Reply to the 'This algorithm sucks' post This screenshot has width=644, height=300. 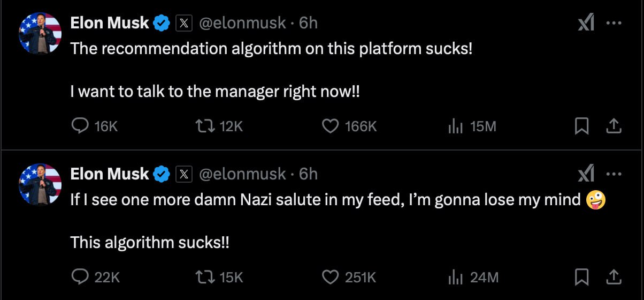click(x=80, y=277)
